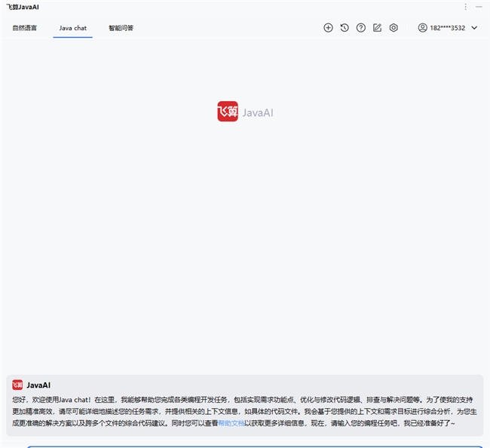The width and height of the screenshot is (490, 448).
Task: Switch to the 智能问答 tab
Action: (x=121, y=28)
